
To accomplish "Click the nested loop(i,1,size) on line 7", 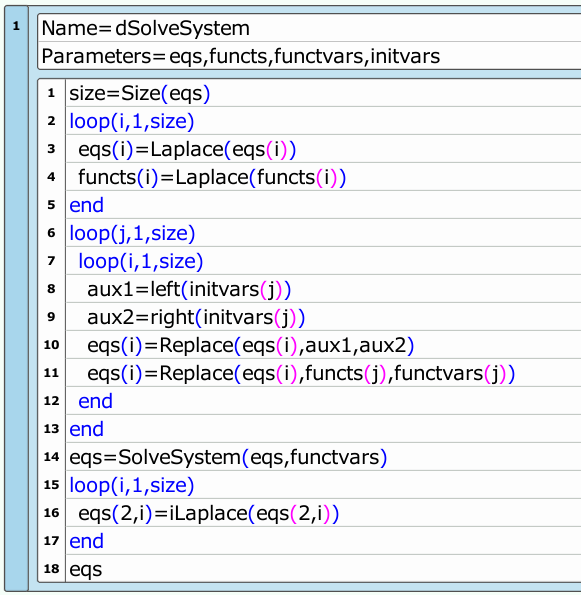I will pos(140,261).
